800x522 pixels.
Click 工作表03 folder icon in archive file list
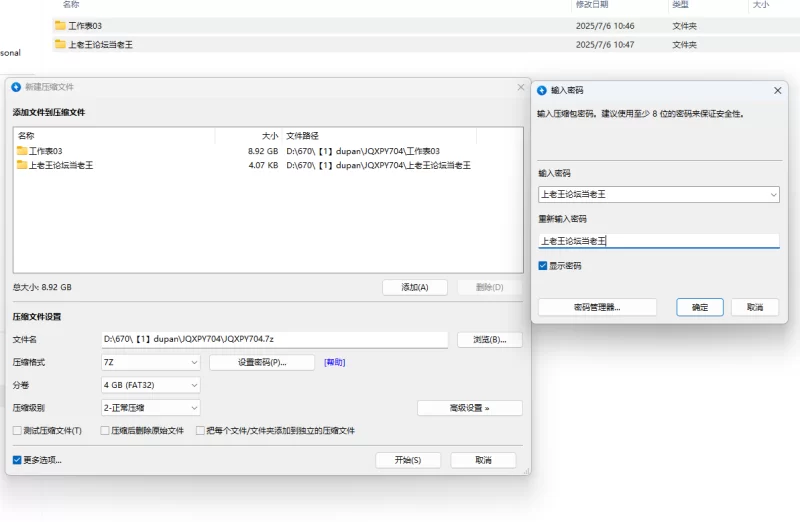[21, 151]
